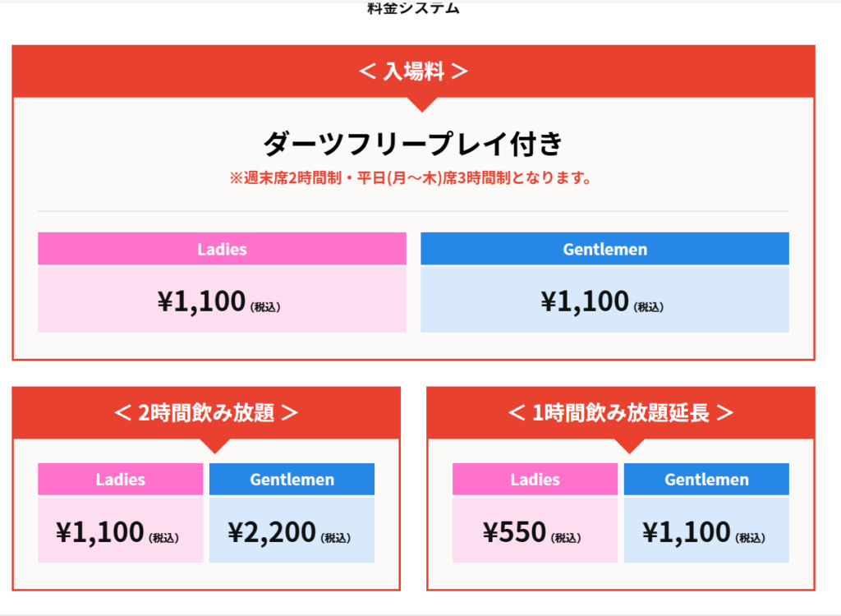Click the 1時間飲み放題延長 header banner
Viewport: 841px width, 616px height.
click(621, 412)
